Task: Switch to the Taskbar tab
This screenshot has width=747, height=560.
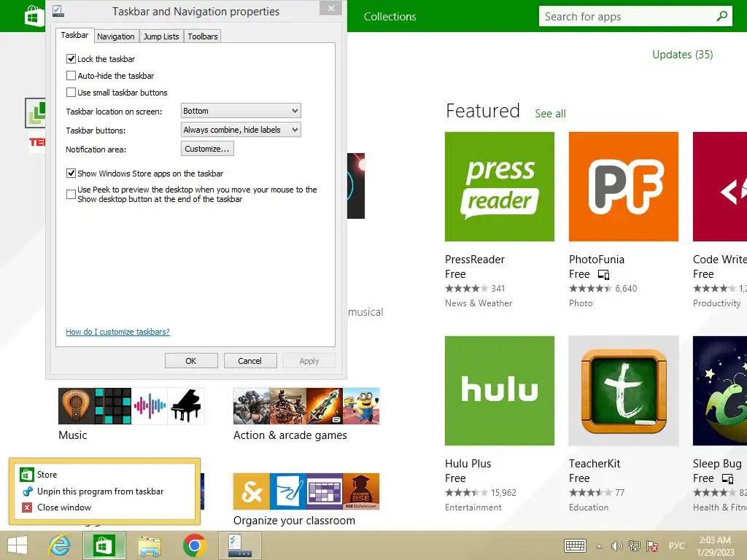Action: pyautogui.click(x=74, y=35)
